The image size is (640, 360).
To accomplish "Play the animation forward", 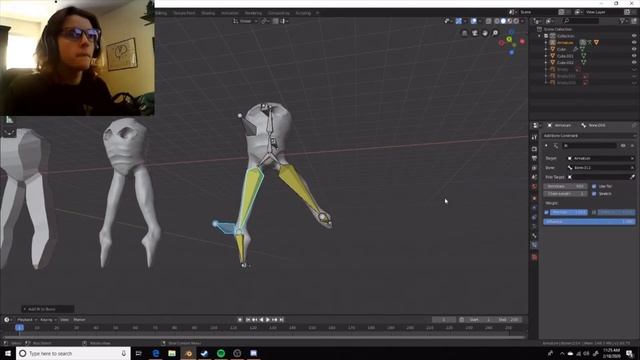I will (268, 320).
